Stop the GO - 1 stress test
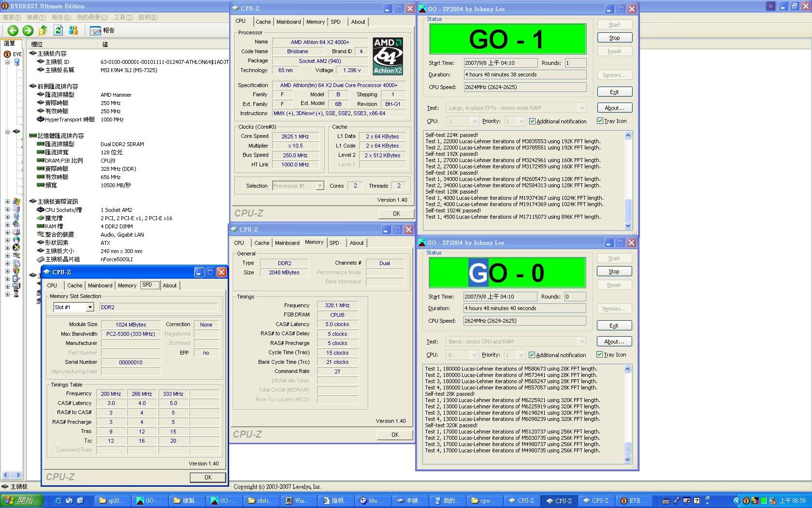The image size is (812, 508). tap(614, 38)
